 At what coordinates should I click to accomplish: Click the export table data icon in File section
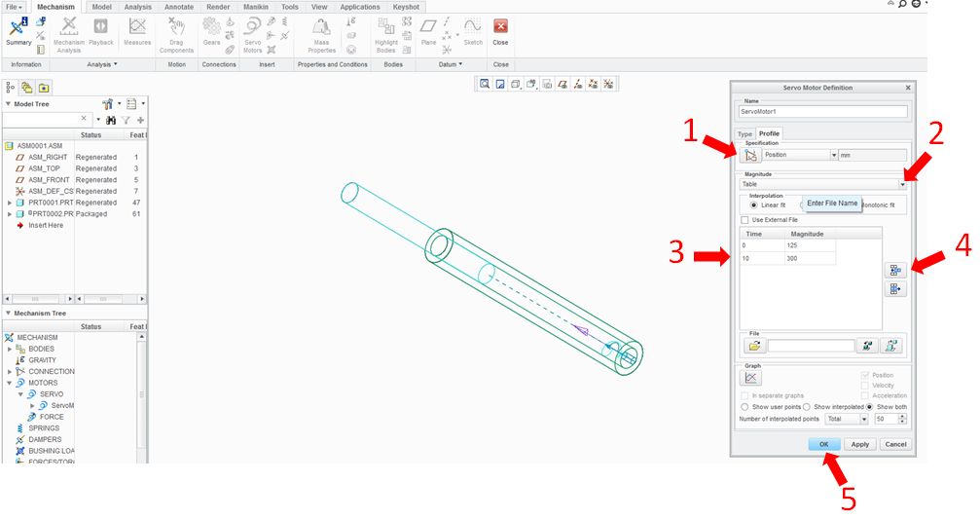pos(890,345)
